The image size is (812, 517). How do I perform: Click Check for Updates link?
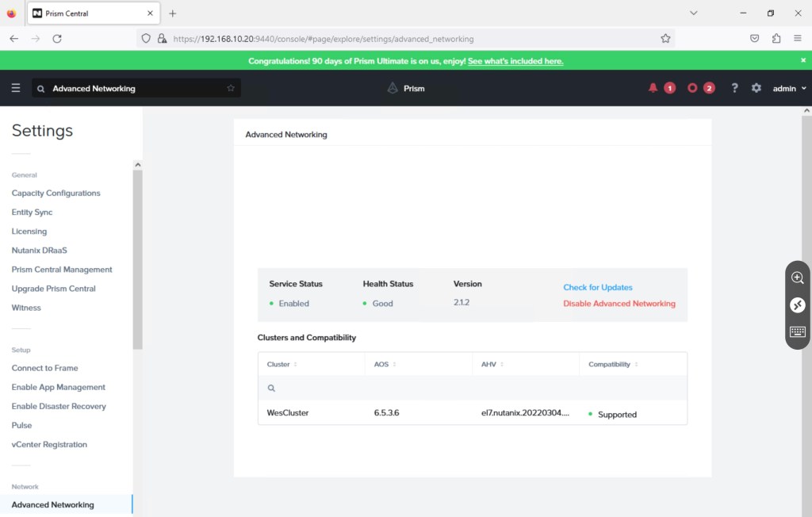pyautogui.click(x=598, y=287)
